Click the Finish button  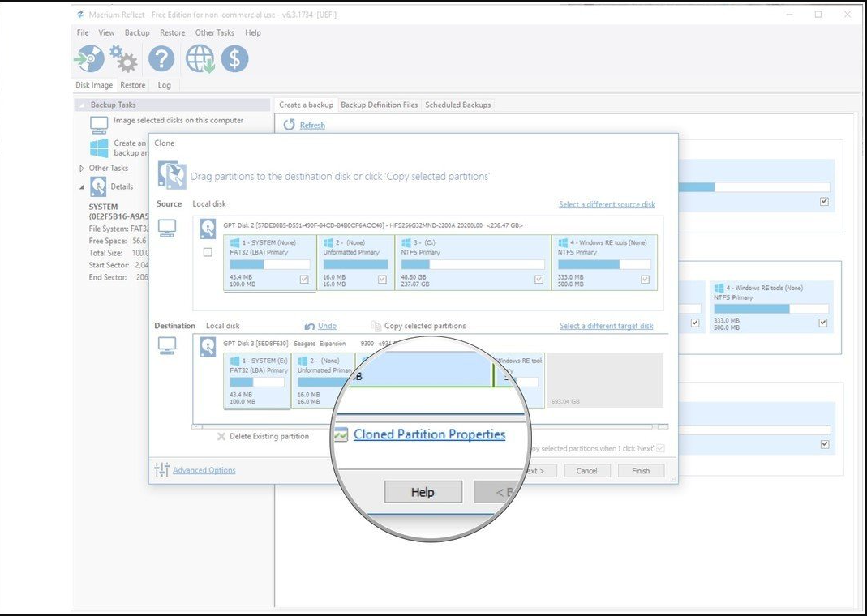[641, 471]
